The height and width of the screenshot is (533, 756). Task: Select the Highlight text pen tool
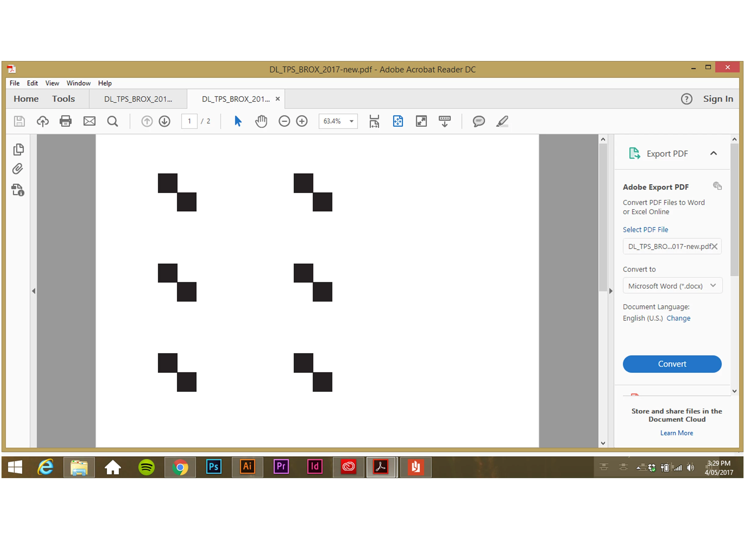point(502,121)
